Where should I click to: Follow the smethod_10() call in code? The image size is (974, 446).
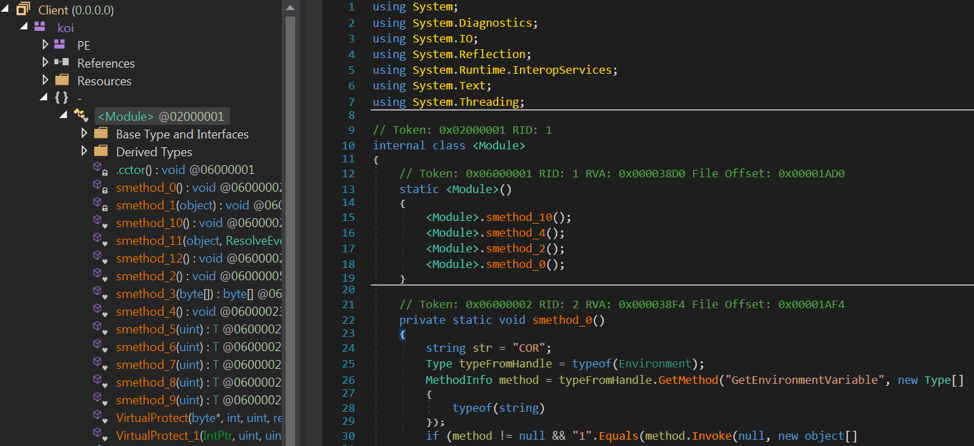click(521, 217)
